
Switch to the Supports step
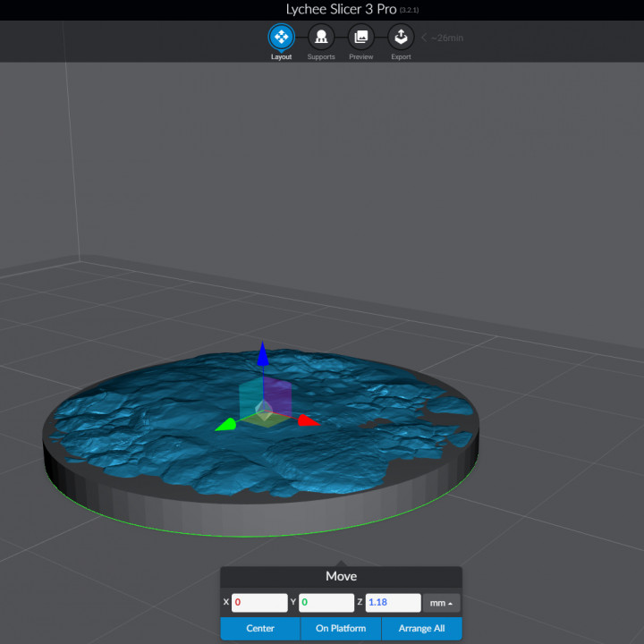[x=320, y=38]
